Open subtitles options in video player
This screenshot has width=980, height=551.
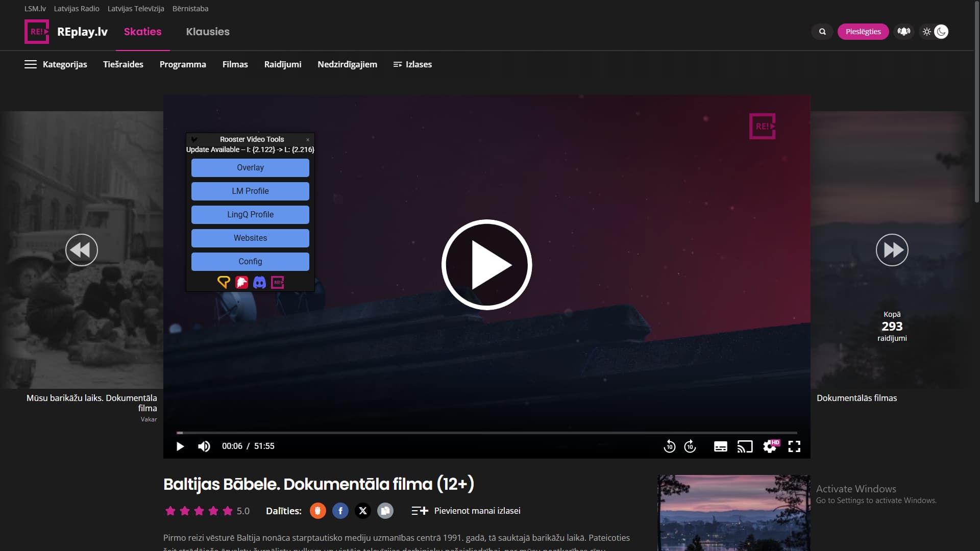coord(720,446)
